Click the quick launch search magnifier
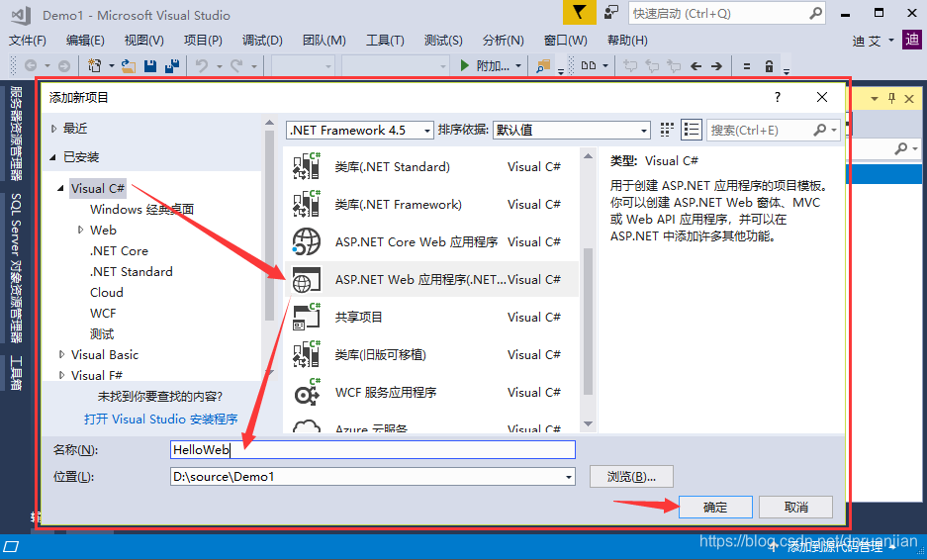Screen dimensions: 927x560 (815, 13)
